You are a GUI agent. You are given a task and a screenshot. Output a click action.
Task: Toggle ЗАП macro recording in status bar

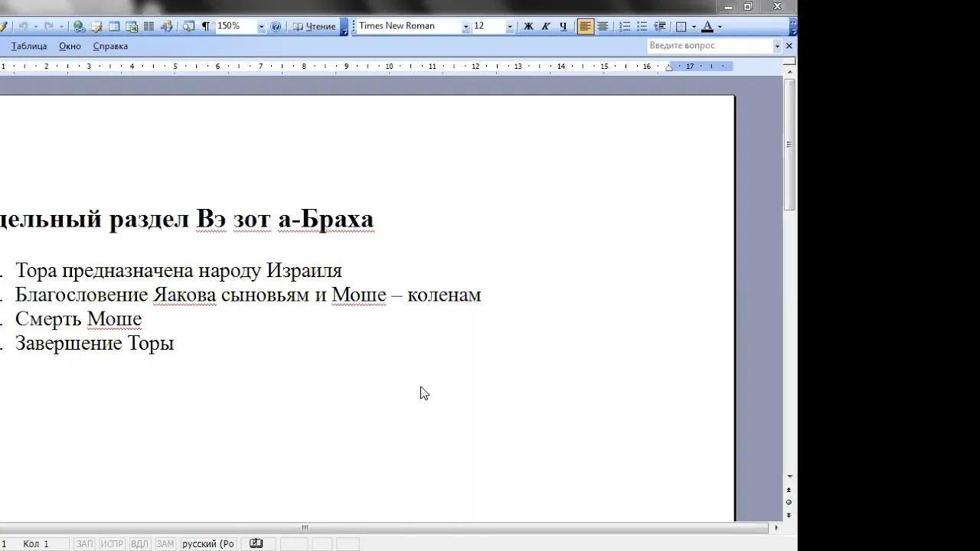tap(84, 544)
